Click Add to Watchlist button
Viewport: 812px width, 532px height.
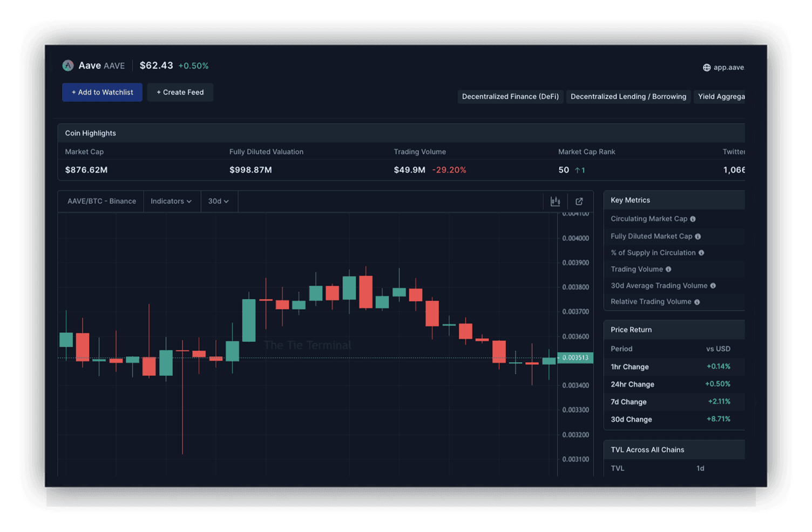[102, 92]
